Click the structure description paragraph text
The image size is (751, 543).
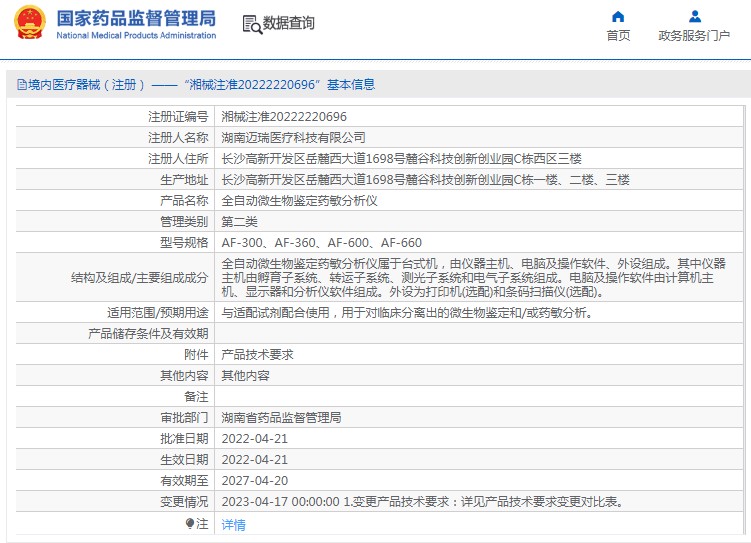click(473, 277)
